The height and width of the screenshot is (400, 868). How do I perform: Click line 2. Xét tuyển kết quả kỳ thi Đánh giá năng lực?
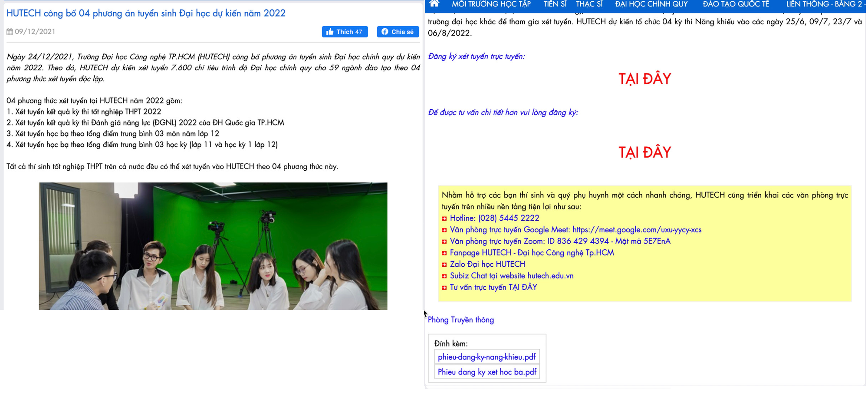(x=145, y=122)
